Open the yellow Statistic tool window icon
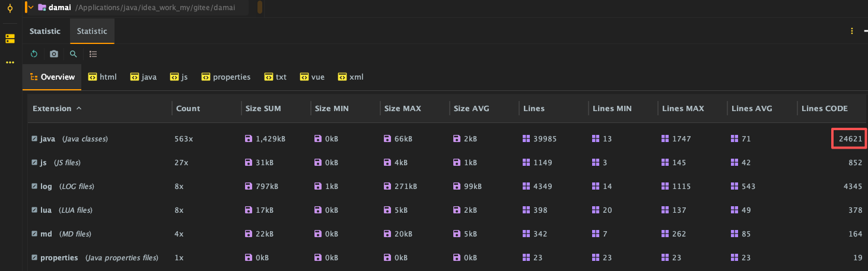This screenshot has height=271, width=868. [9, 39]
